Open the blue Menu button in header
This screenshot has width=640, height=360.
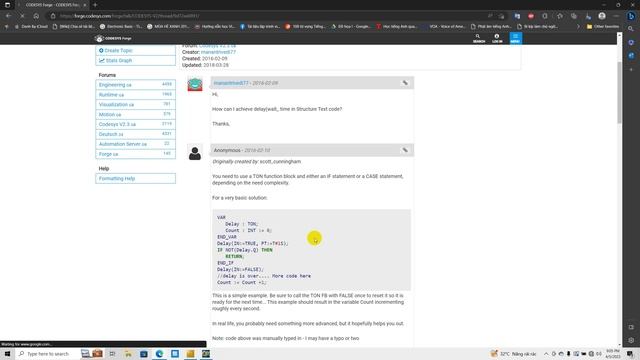[x=515, y=38]
